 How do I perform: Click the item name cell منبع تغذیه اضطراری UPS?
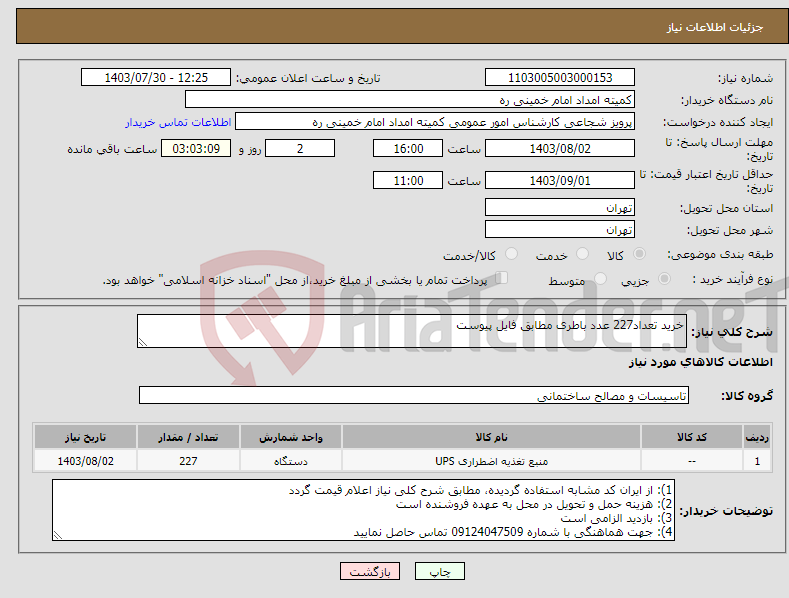491,461
